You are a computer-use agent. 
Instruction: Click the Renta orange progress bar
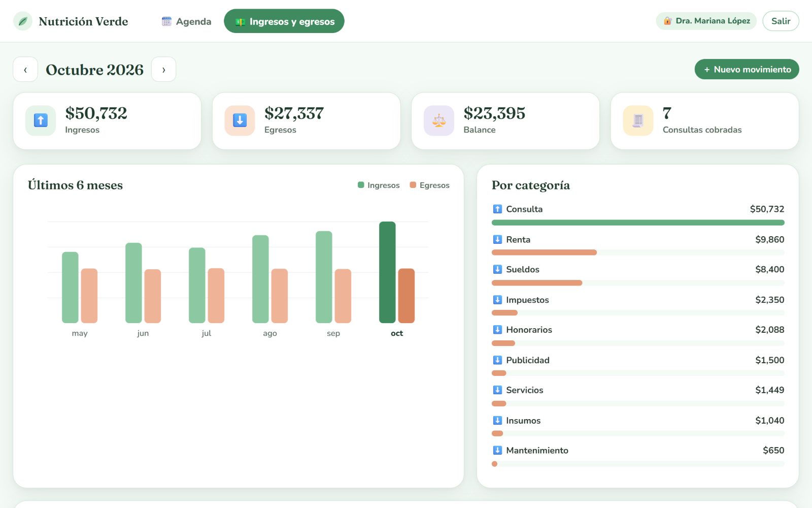click(x=544, y=252)
